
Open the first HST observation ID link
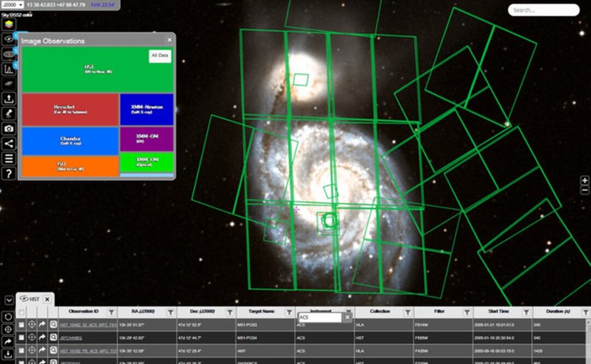coord(87,325)
